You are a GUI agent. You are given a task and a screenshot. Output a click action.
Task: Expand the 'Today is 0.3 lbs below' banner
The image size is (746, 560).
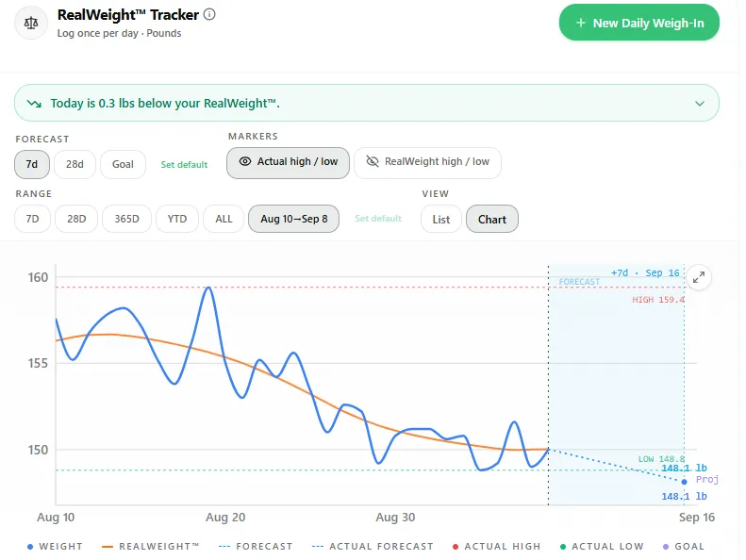[x=366, y=104]
